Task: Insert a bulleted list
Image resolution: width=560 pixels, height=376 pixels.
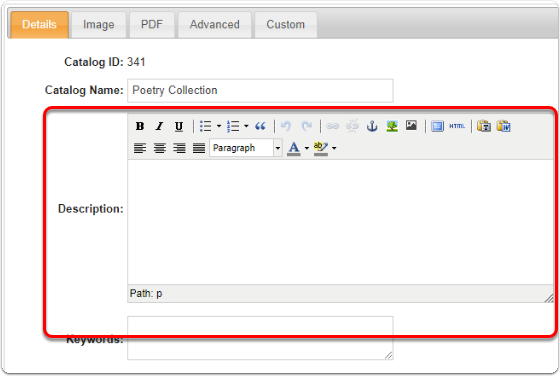Action: tap(206, 126)
